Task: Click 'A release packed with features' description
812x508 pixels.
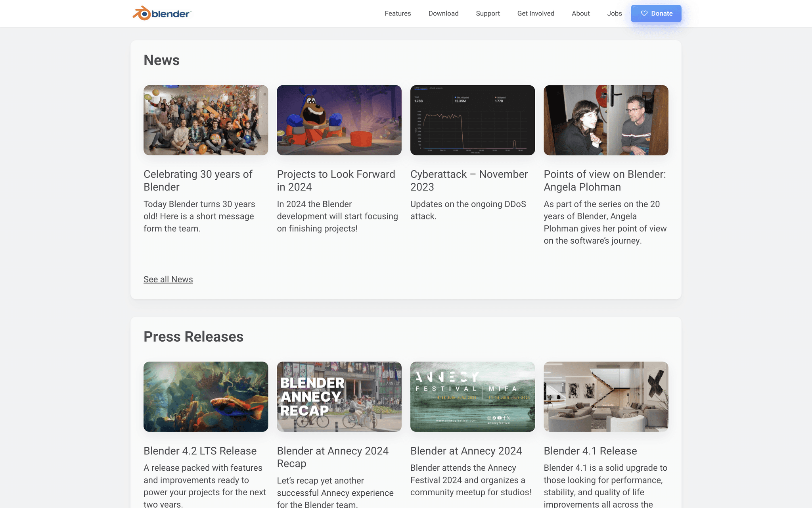Action: click(205, 486)
